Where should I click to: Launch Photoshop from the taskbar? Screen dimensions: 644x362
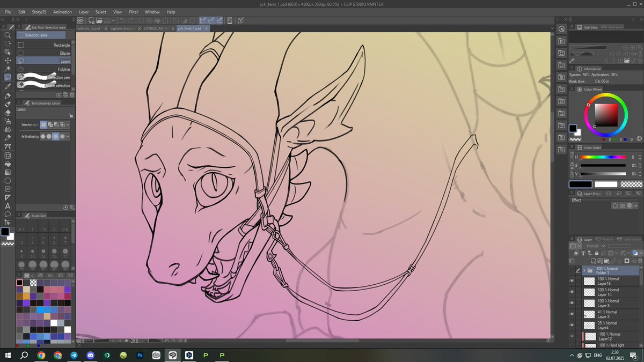140,355
